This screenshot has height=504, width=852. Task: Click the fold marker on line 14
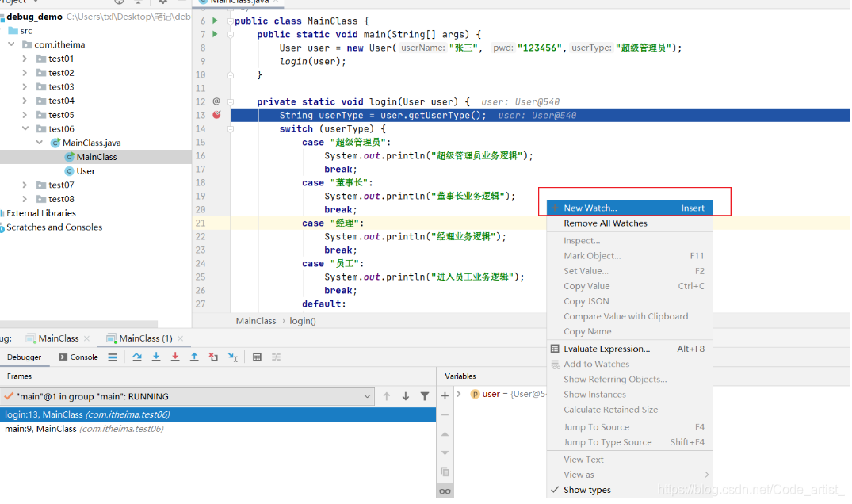pos(231,129)
